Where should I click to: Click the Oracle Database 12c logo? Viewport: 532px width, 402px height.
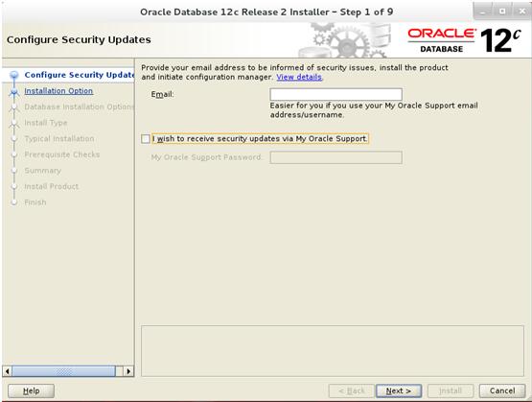[464, 40]
